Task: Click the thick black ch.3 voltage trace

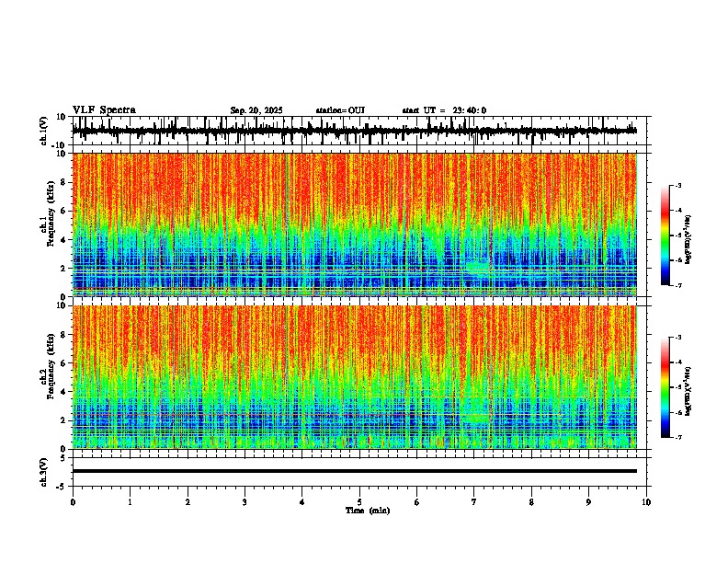Action: click(355, 471)
